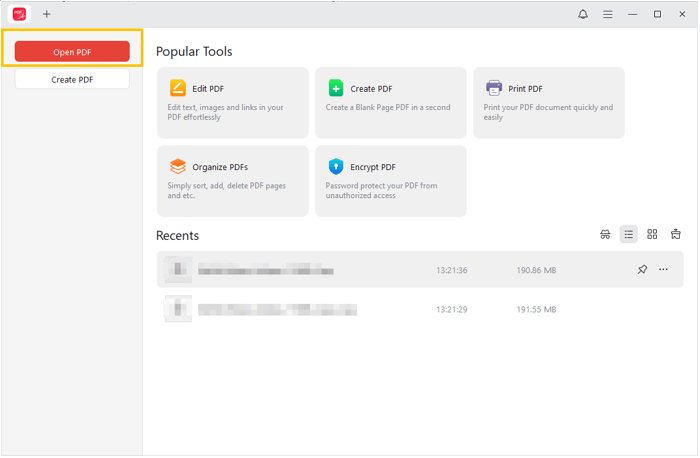Click the app logo home tab
Viewport: 700px width, 458px height.
click(19, 14)
